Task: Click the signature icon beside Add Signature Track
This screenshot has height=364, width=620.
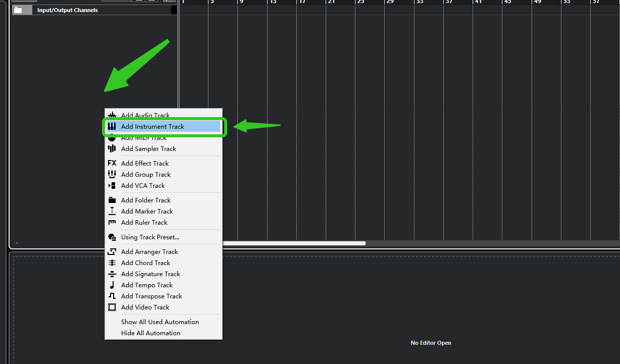Action: [112, 274]
